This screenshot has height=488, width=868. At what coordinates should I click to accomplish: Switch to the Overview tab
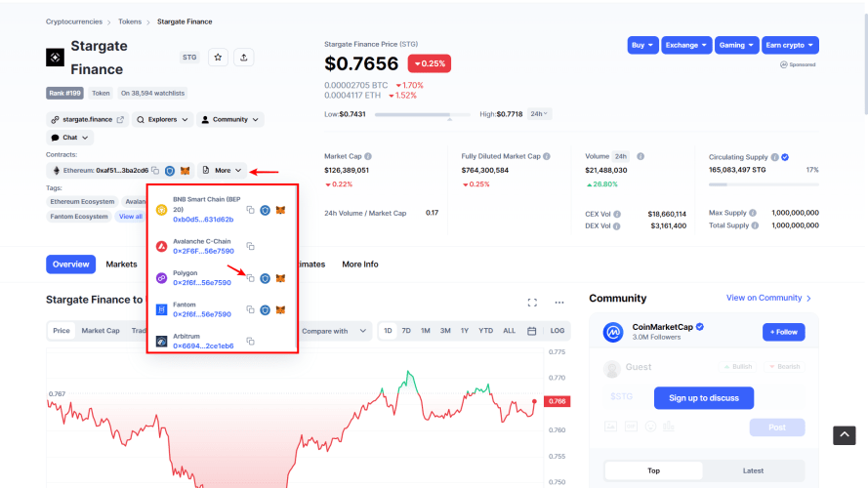pos(71,264)
